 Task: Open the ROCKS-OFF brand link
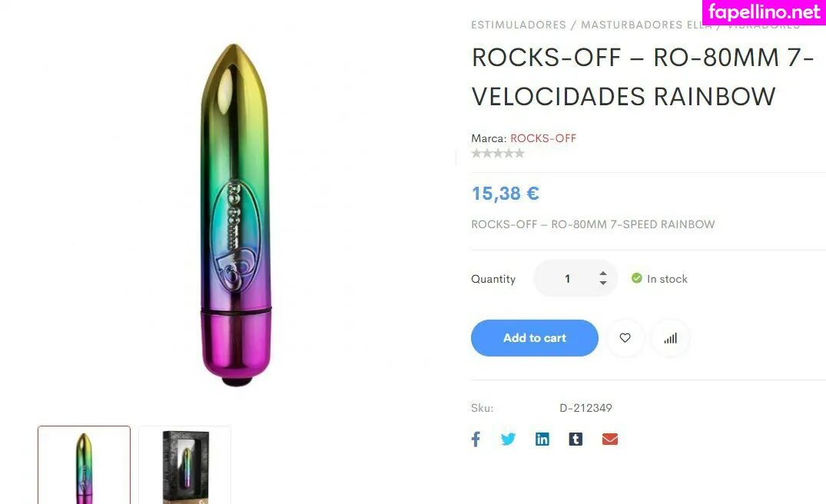coord(543,138)
